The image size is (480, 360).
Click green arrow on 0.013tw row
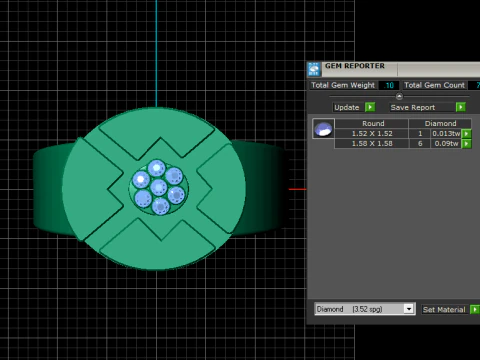click(466, 134)
